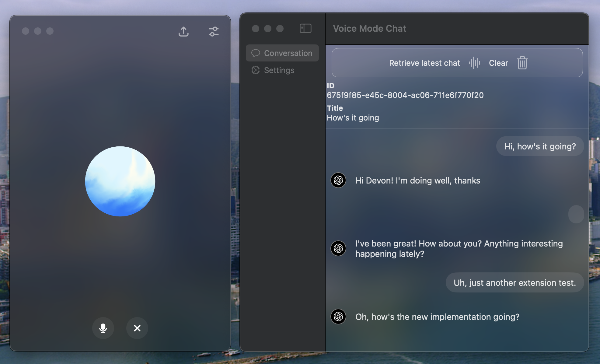End voice session with the X button
600x364 pixels.
click(137, 328)
